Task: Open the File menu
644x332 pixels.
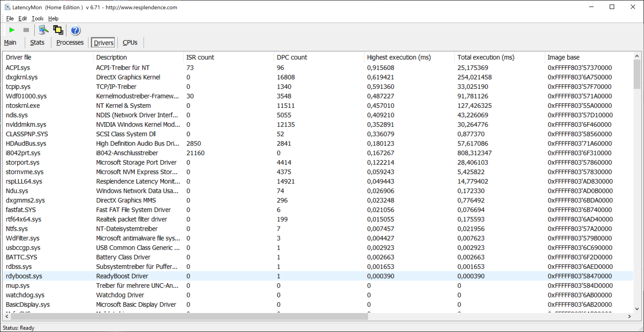Action: [10, 18]
